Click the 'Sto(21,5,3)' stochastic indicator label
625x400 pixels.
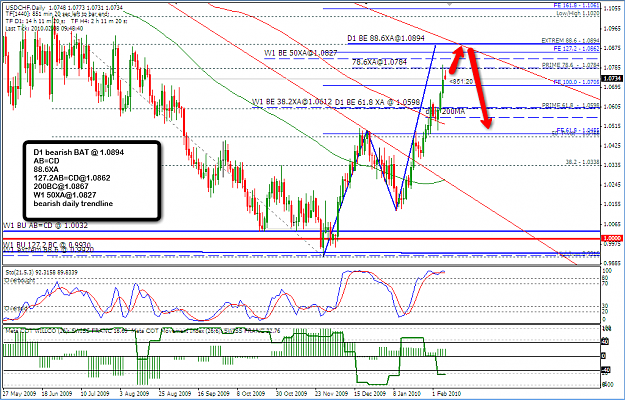[x=19, y=273]
